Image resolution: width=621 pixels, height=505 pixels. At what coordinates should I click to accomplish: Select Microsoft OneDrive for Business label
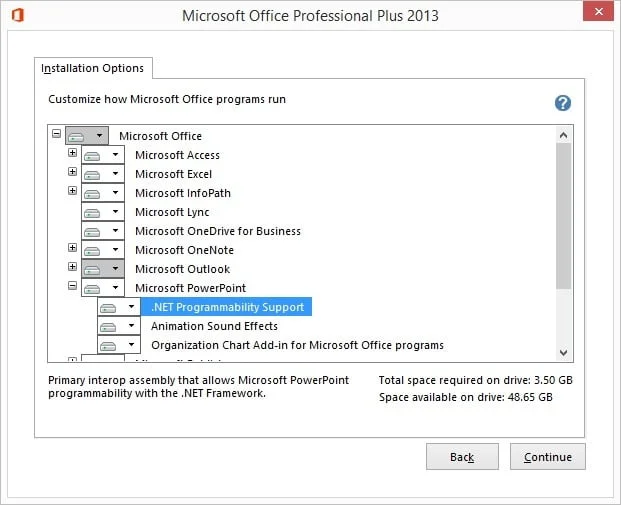click(x=218, y=231)
